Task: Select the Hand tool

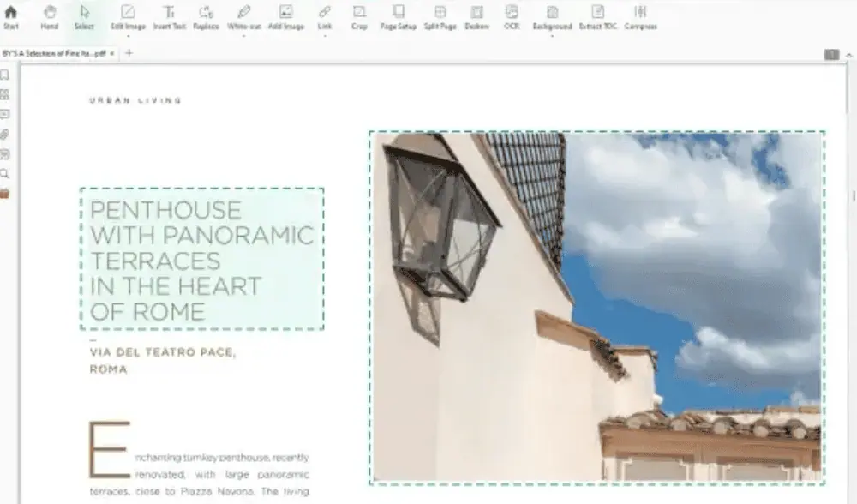Action: click(x=50, y=16)
